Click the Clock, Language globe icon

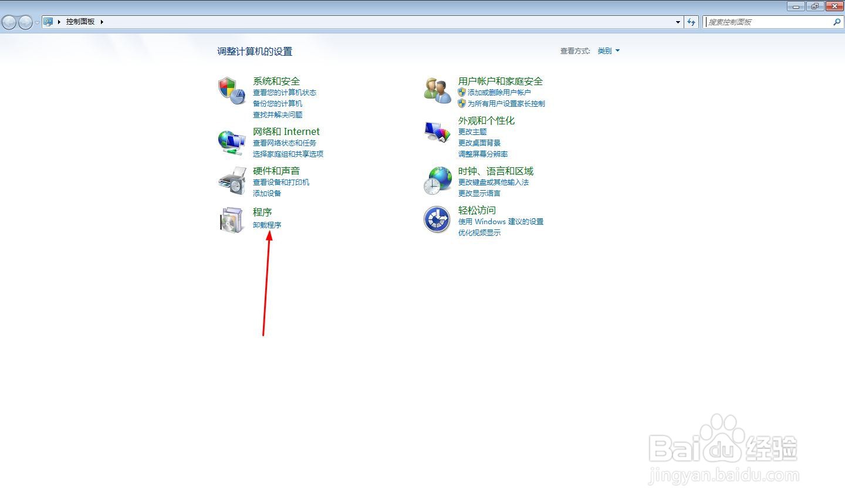click(x=437, y=181)
